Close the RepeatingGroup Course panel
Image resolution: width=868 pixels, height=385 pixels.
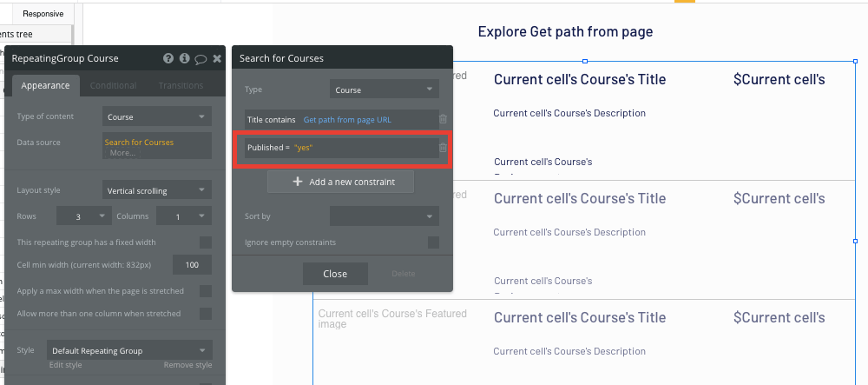(217, 58)
